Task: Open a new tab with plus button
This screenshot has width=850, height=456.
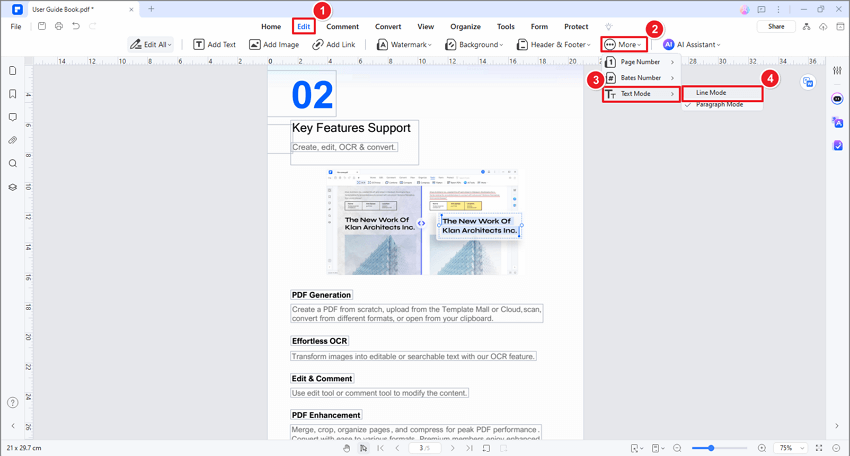Action: (x=151, y=9)
